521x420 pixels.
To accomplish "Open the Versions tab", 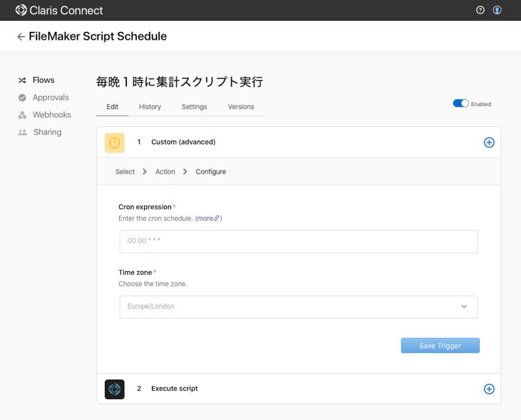I will click(x=241, y=107).
